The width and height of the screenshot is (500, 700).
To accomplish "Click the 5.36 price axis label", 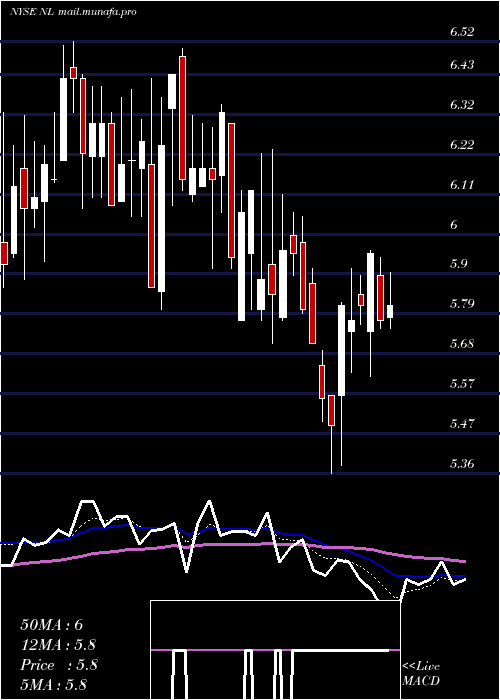I will coord(462,464).
